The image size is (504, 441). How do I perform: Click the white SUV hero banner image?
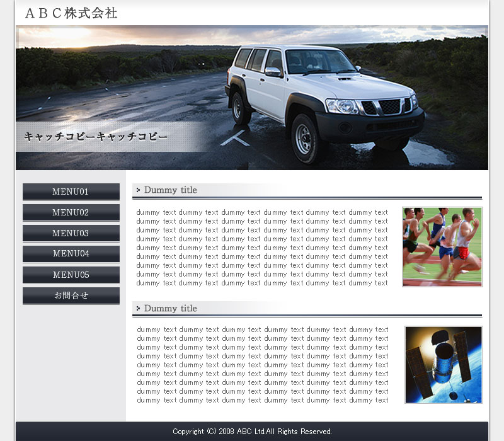point(252,98)
